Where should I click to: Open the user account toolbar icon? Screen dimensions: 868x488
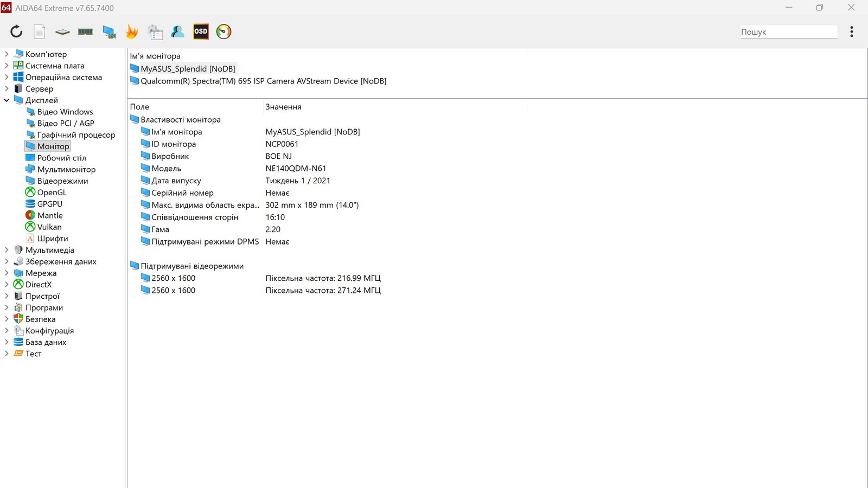click(177, 31)
